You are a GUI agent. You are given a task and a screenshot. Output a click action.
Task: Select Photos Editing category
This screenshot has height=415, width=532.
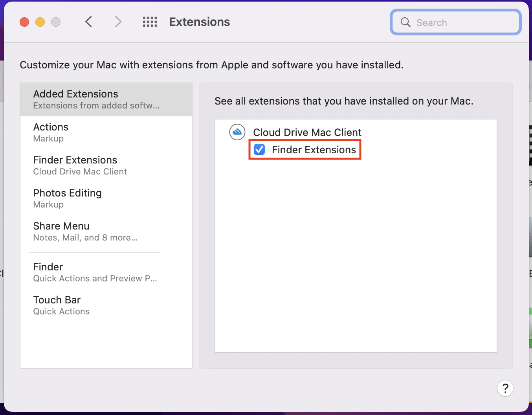coord(106,198)
